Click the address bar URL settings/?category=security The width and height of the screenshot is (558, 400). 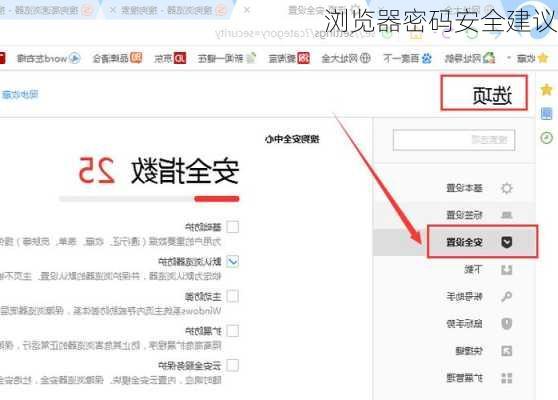(295, 34)
